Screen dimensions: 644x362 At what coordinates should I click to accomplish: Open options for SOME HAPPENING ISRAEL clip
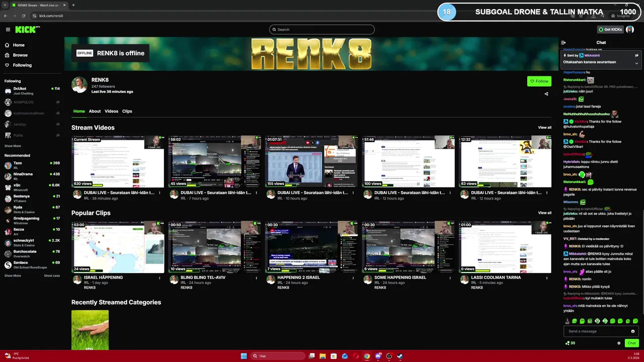[450, 278]
